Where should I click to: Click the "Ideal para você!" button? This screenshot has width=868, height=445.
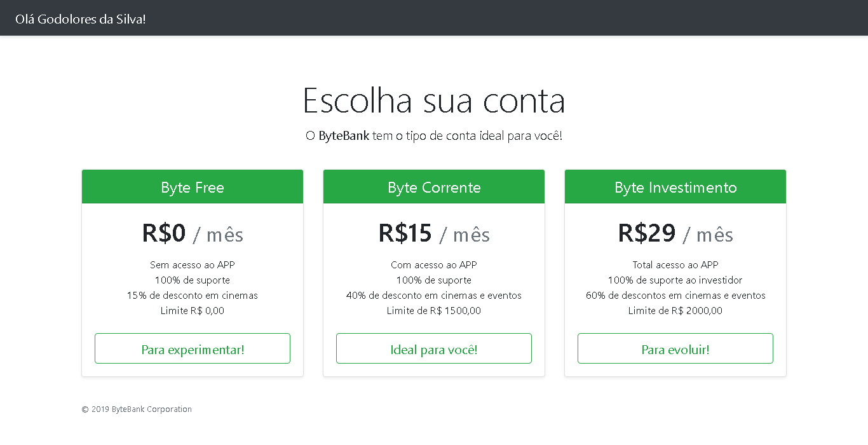pos(433,348)
